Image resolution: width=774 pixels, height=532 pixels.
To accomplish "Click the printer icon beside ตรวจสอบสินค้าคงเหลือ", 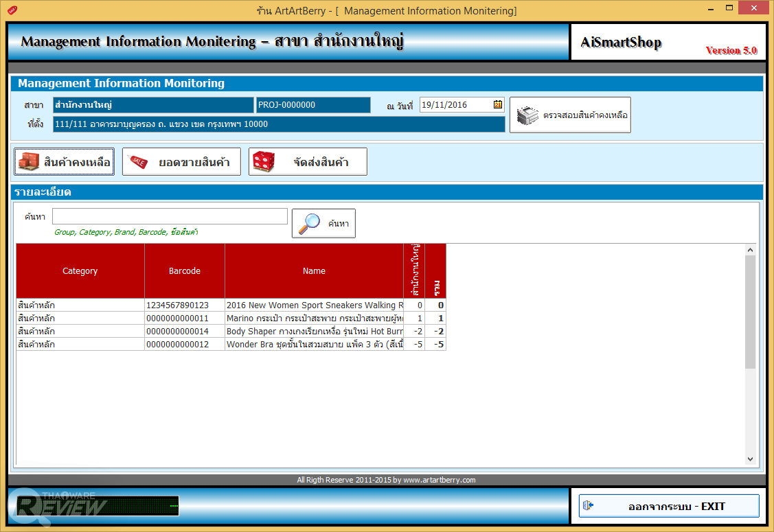I will 527,115.
